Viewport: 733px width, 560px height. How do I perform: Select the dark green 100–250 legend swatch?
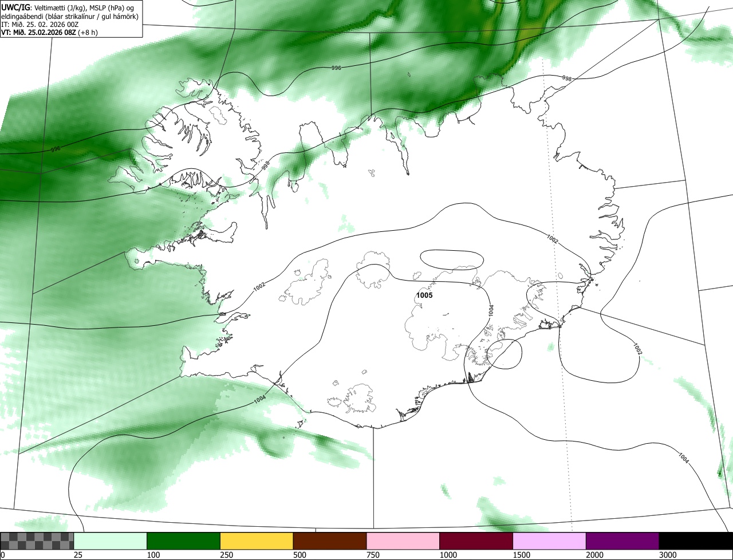[183, 541]
